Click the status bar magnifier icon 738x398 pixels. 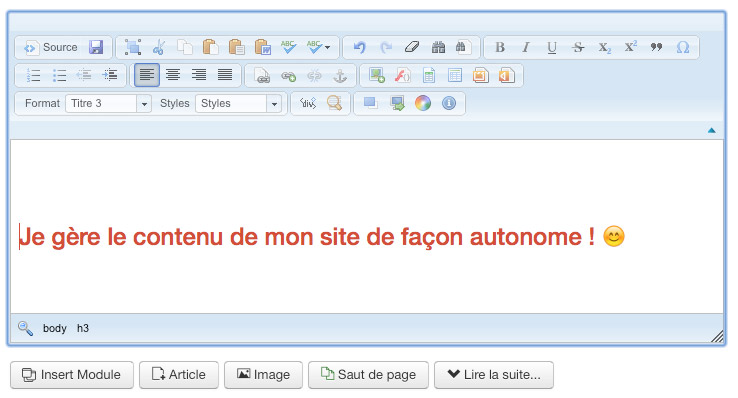pyautogui.click(x=25, y=328)
